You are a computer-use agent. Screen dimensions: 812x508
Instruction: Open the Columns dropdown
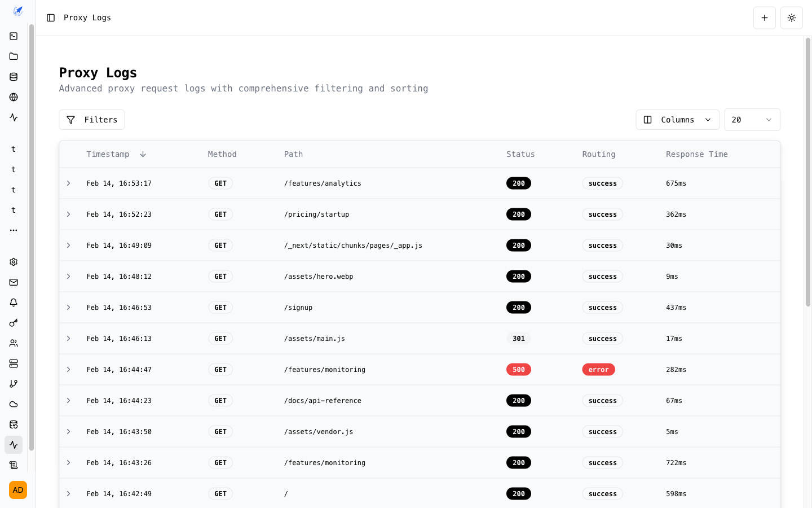coord(677,119)
